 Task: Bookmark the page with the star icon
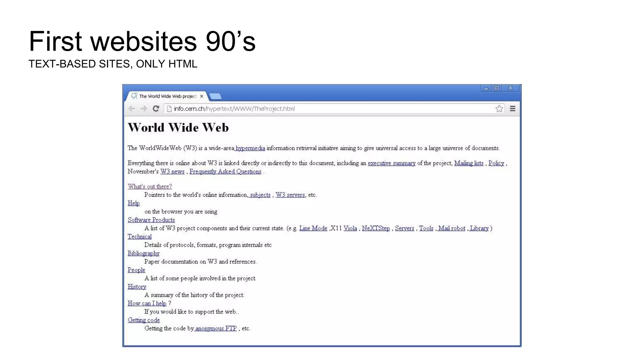click(499, 109)
